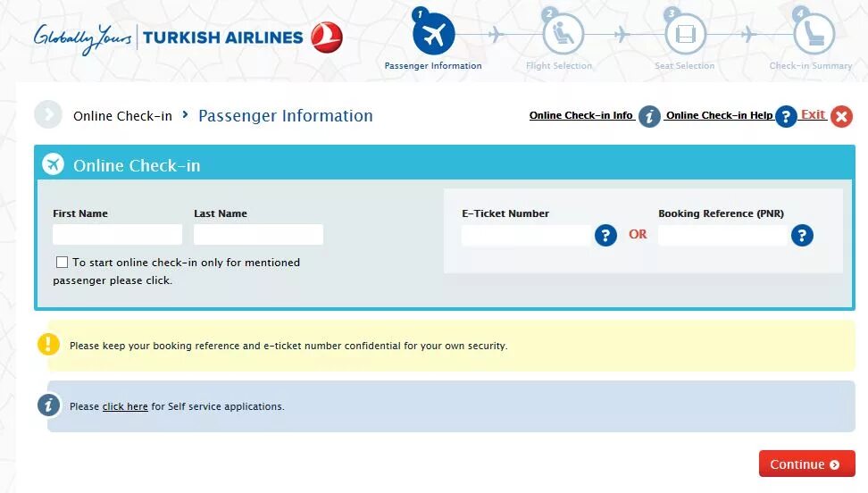Open the Online Check-in Help link

tap(719, 115)
